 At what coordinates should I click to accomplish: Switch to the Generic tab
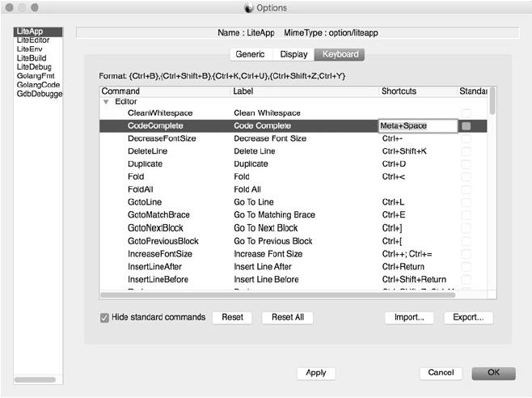coord(250,54)
